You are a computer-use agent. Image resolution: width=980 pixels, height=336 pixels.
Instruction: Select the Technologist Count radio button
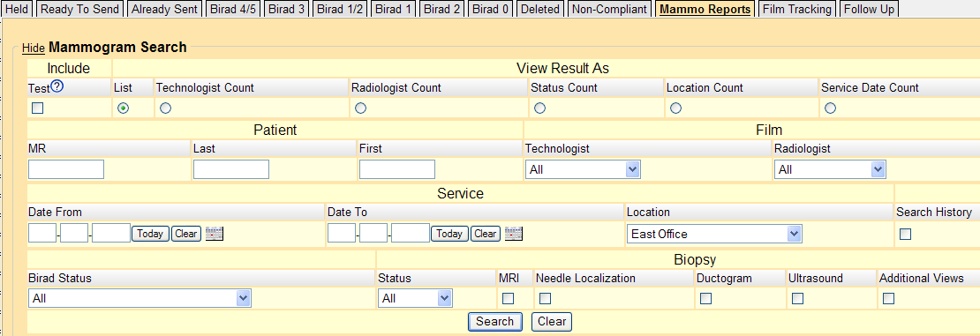tap(165, 108)
